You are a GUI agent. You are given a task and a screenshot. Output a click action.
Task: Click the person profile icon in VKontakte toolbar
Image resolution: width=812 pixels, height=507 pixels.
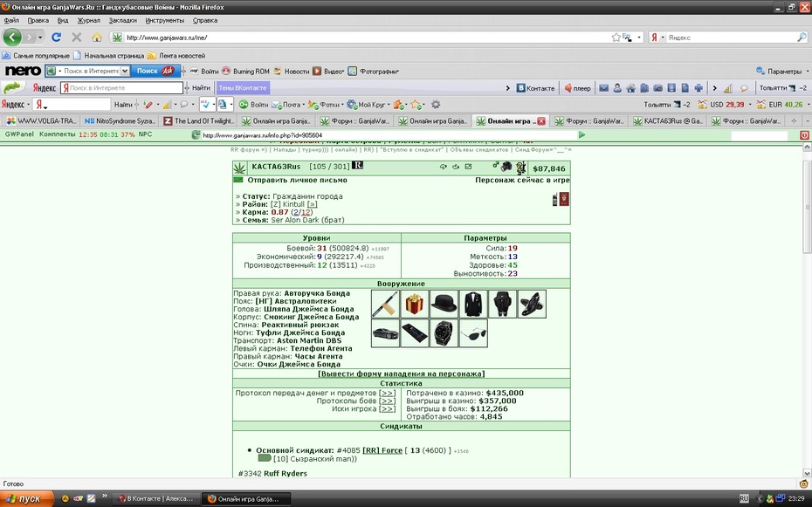pos(617,88)
